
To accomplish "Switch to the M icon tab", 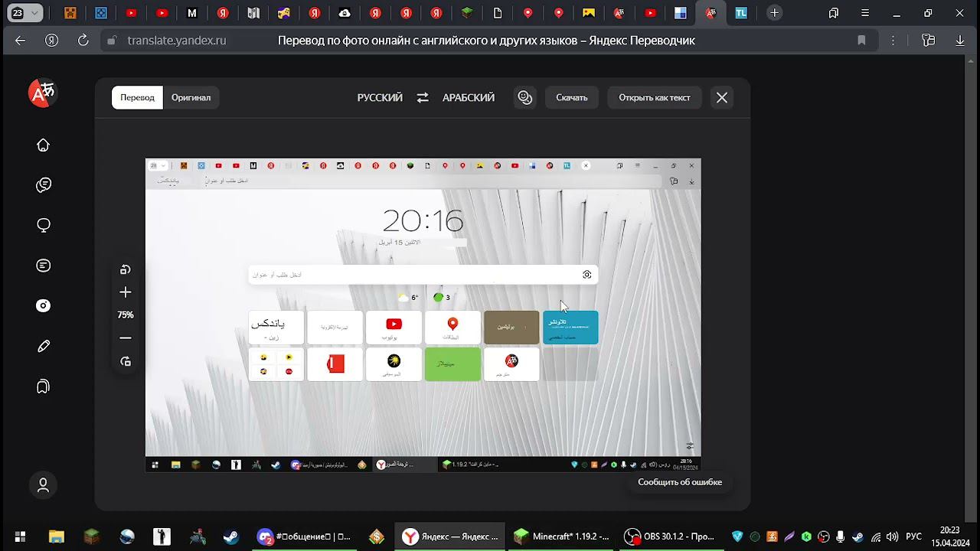I will tap(192, 13).
